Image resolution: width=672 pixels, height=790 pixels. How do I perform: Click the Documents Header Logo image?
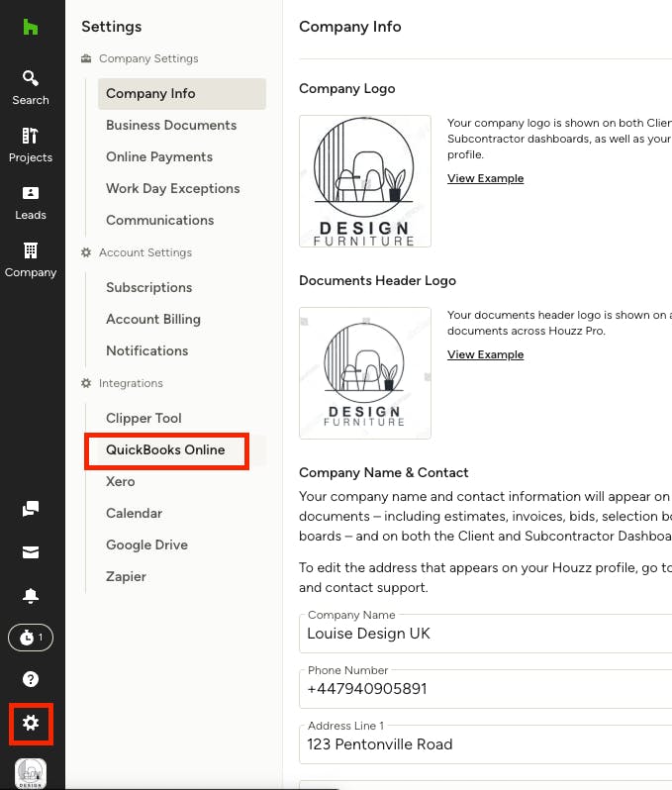pyautogui.click(x=365, y=373)
